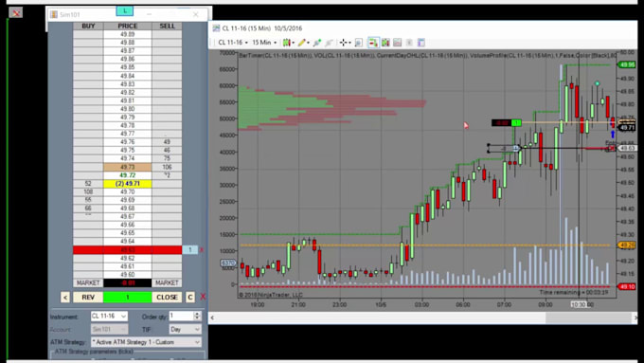Viewport: 644px width, 363px height.
Task: Activate the zoom magnifier tool in chart toolbar
Action: [x=358, y=43]
